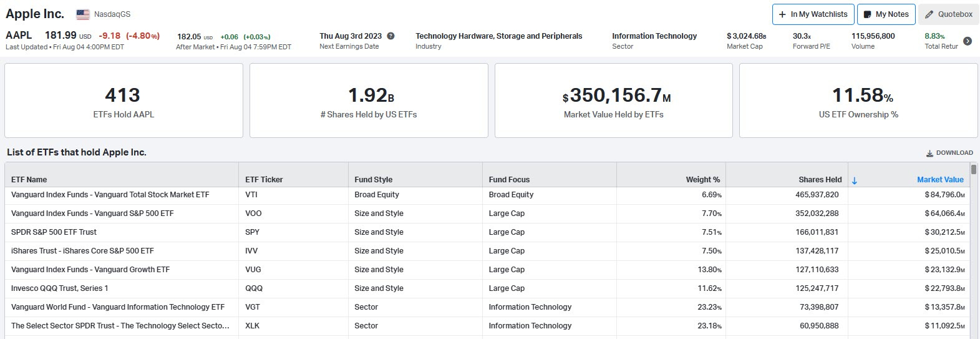
Task: Download the ETF list
Action: coord(949,153)
